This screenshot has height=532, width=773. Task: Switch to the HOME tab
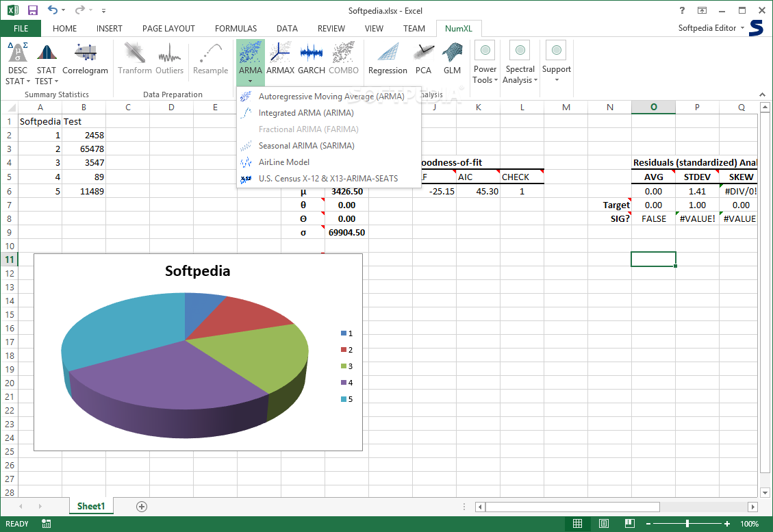coord(64,29)
